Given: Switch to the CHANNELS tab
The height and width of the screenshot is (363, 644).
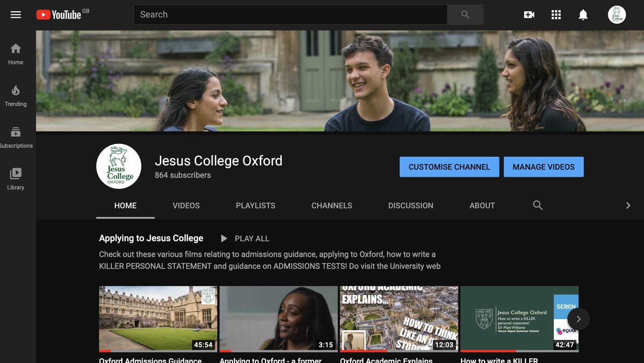Looking at the screenshot, I should point(332,206).
